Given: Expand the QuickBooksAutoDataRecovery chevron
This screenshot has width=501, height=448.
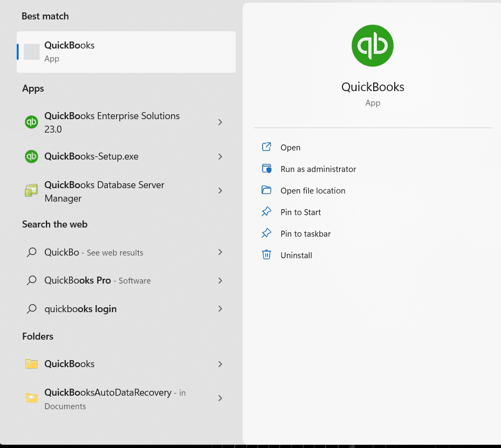Looking at the screenshot, I should [x=220, y=398].
